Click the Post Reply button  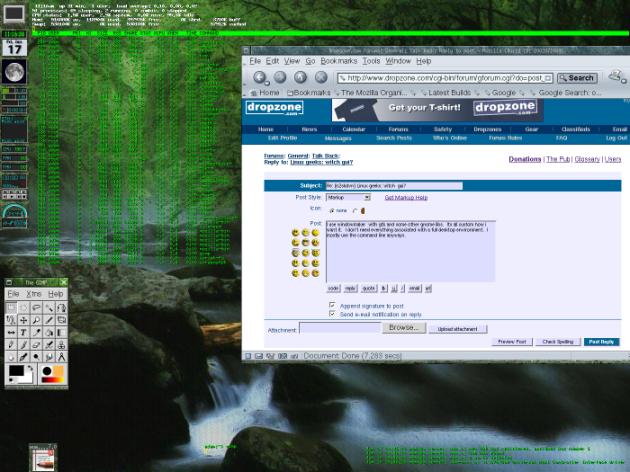[x=601, y=341]
